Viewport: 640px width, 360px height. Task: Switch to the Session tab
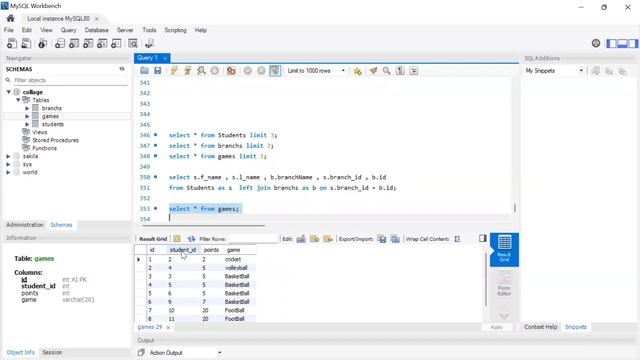click(52, 352)
